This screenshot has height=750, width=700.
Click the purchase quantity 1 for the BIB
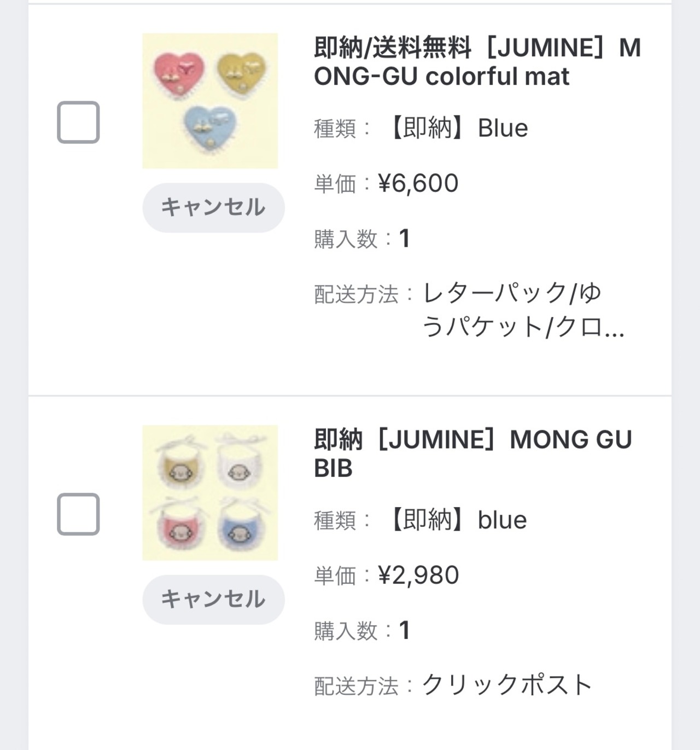404,630
